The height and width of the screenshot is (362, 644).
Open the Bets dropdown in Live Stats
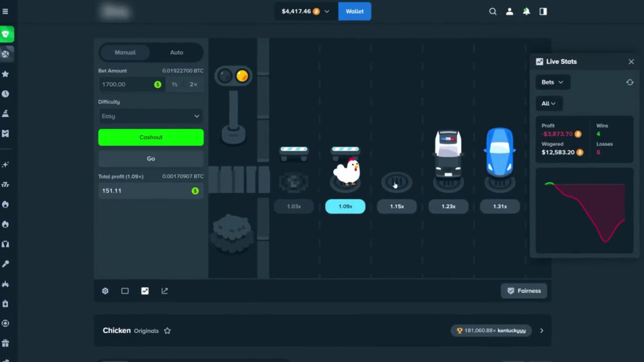tap(553, 82)
